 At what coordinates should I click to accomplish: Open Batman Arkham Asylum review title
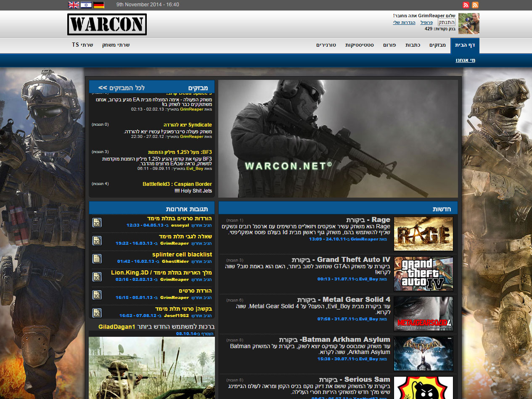click(334, 339)
